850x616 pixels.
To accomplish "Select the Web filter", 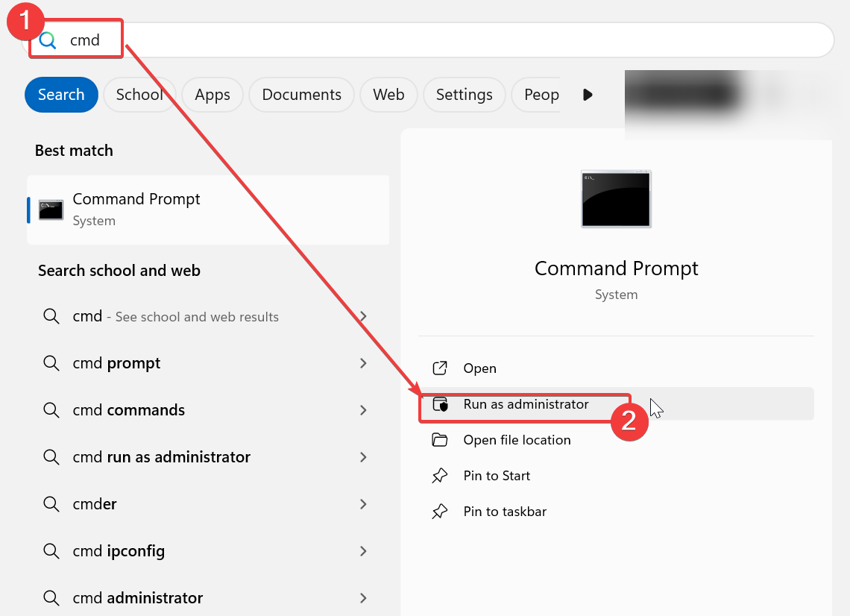I will 388,95.
